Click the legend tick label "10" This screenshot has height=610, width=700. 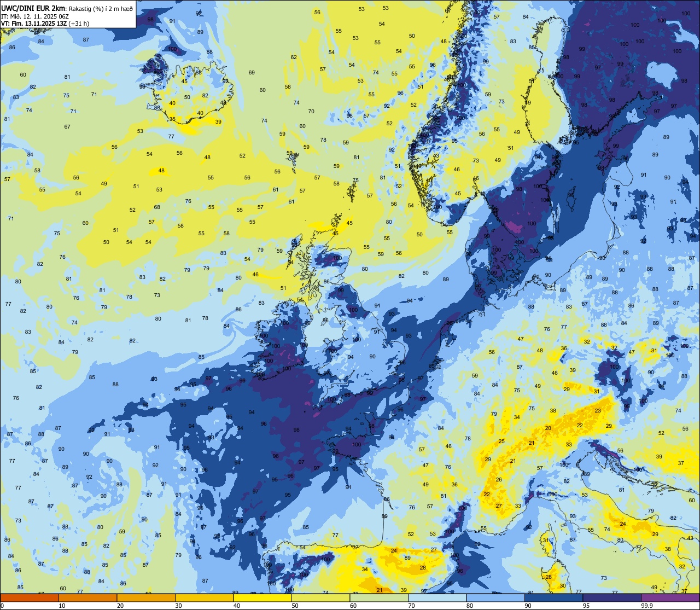(x=62, y=606)
